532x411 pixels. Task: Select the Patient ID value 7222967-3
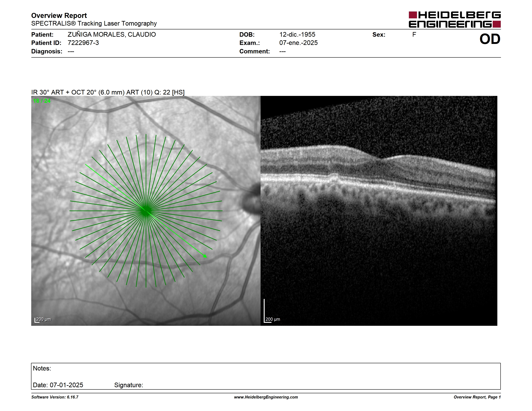pyautogui.click(x=83, y=43)
